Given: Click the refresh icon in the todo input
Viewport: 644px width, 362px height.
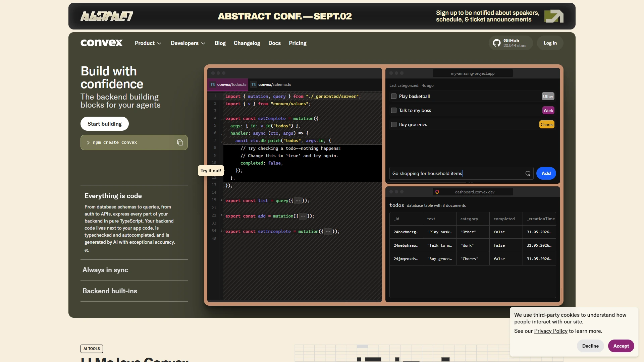Looking at the screenshot, I should 528,173.
